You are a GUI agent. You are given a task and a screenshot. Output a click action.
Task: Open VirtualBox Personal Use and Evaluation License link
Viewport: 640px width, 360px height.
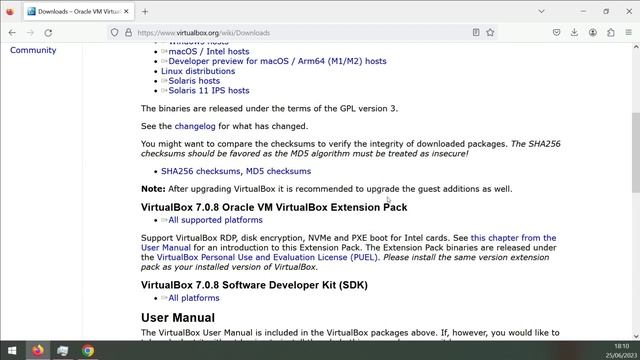(x=267, y=257)
